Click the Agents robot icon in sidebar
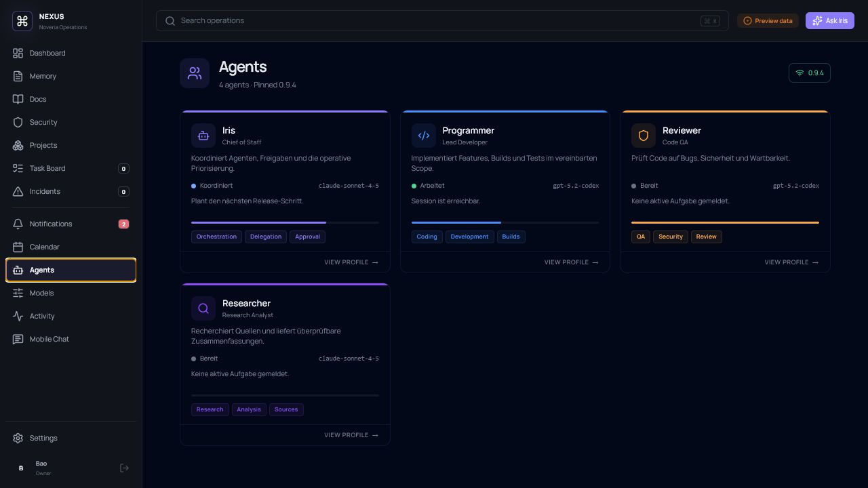This screenshot has width=868, height=488. 18,270
